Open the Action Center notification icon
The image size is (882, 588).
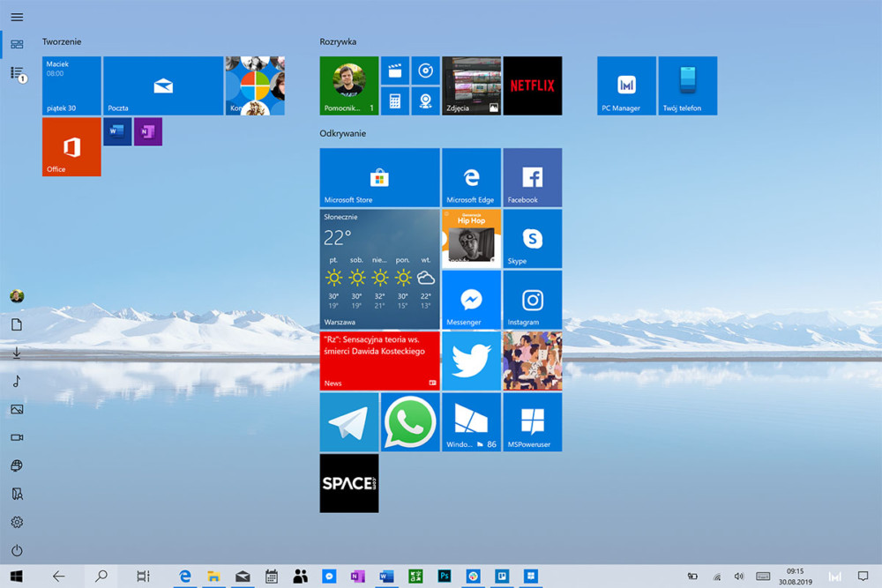863,577
